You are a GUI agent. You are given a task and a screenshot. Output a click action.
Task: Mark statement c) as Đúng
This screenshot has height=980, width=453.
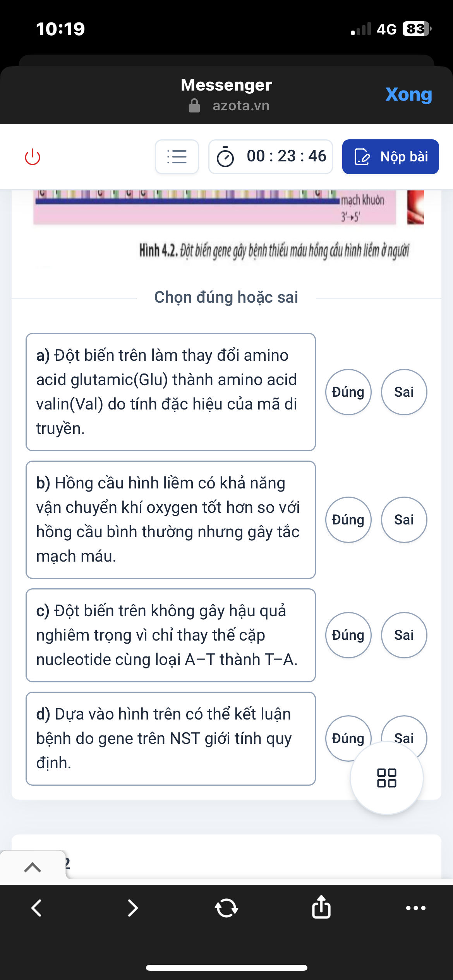[x=348, y=635]
